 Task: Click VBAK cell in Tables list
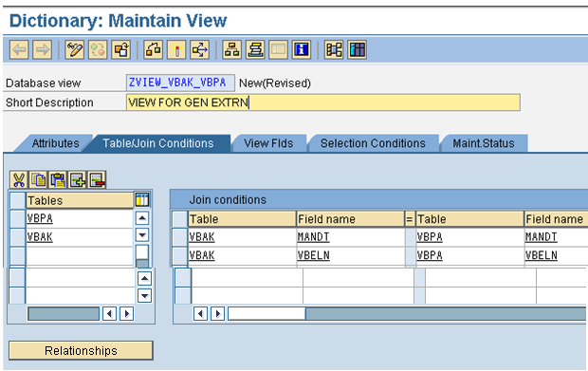pyautogui.click(x=80, y=237)
